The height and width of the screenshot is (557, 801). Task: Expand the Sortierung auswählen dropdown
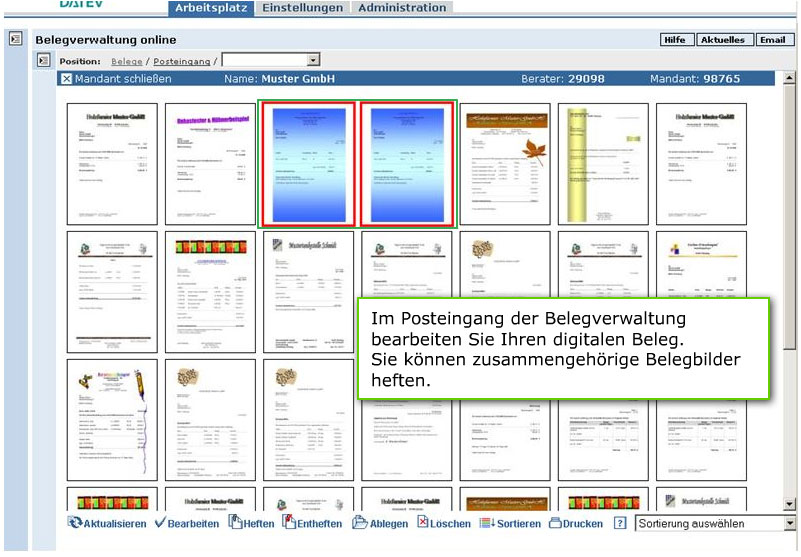789,523
